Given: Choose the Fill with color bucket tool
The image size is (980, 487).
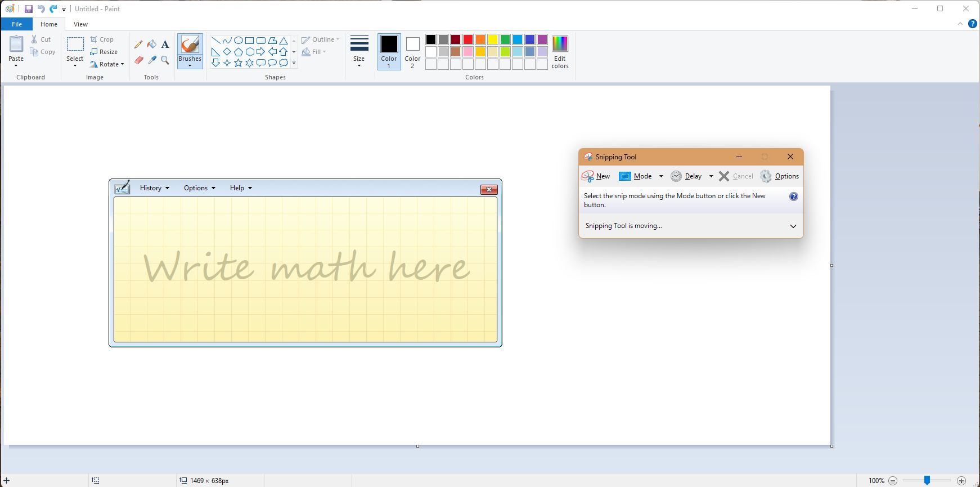Looking at the screenshot, I should click(152, 44).
